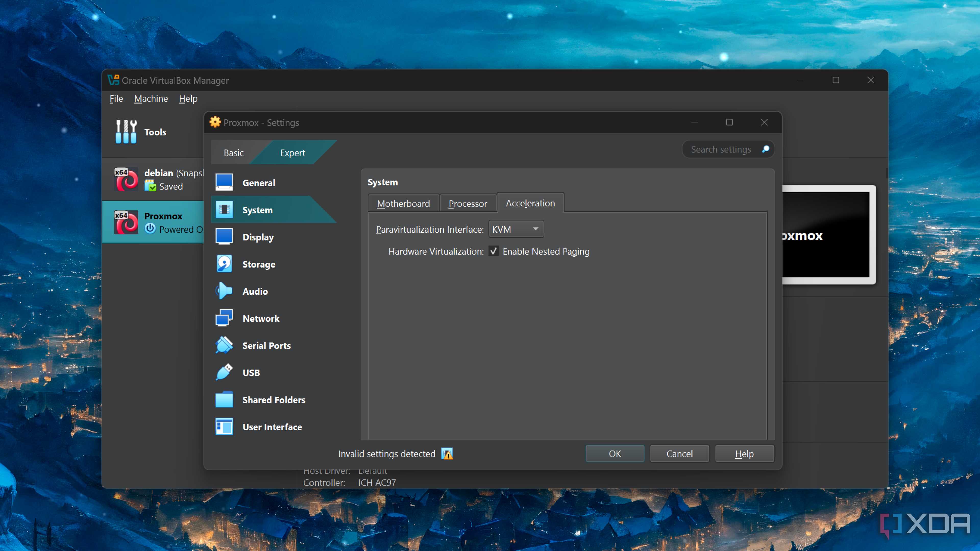The width and height of the screenshot is (980, 551).
Task: Close the Proxmox Settings dialog
Action: pos(764,122)
